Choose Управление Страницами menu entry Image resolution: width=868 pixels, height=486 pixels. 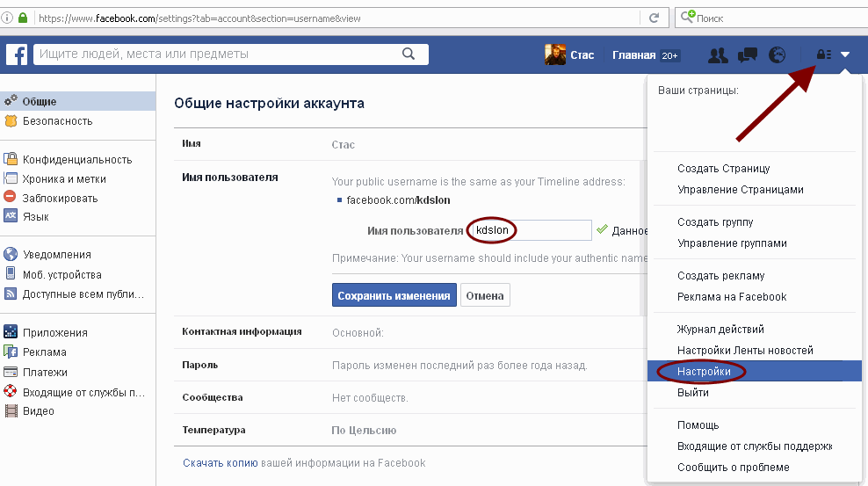coord(740,189)
